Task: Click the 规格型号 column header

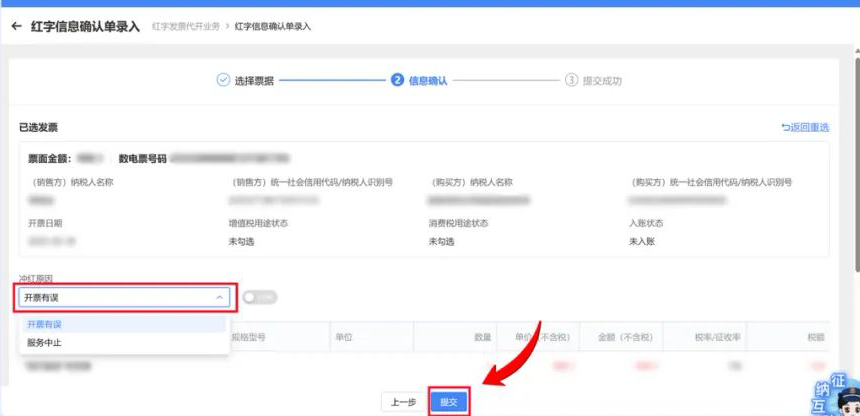Action: (x=248, y=337)
